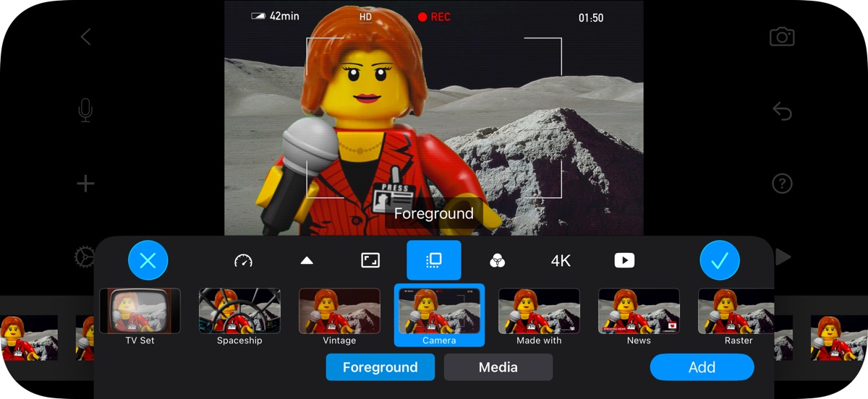This screenshot has height=399, width=868.
Task: Cancel with the blue X button
Action: (148, 260)
